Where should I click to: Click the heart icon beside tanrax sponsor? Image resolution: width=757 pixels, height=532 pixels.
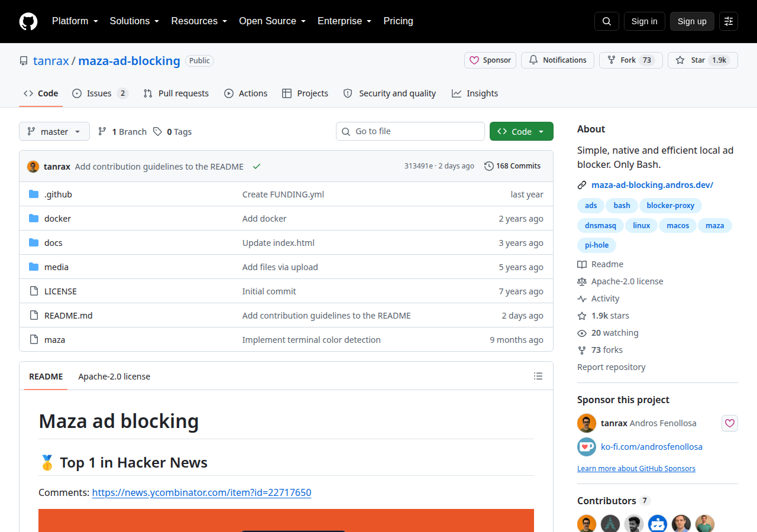pyautogui.click(x=730, y=423)
